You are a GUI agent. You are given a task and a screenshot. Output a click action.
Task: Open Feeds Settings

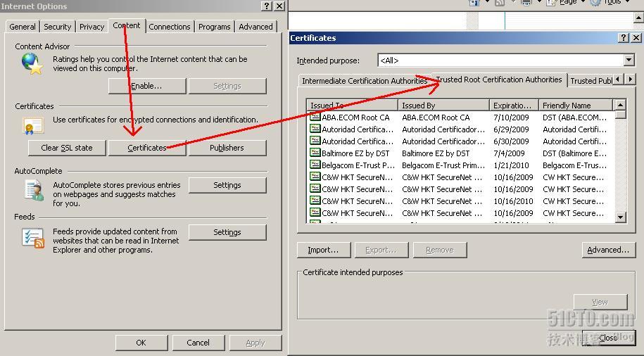click(x=227, y=232)
